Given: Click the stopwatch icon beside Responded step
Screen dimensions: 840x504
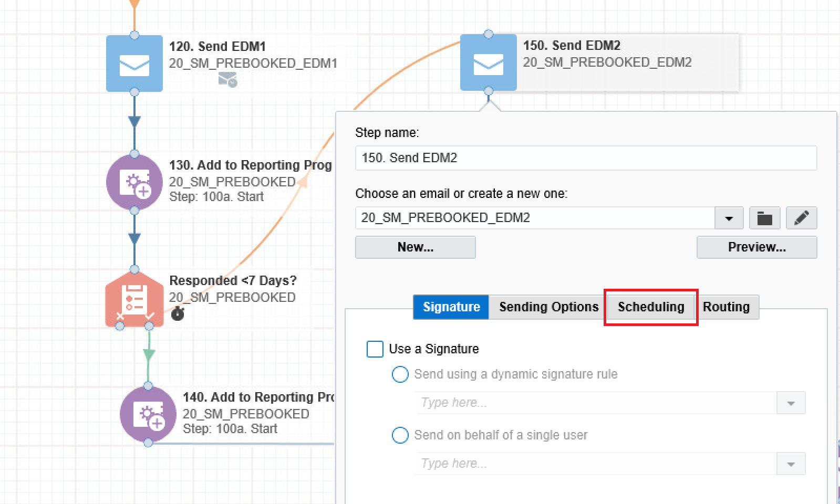Looking at the screenshot, I should pos(178,313).
